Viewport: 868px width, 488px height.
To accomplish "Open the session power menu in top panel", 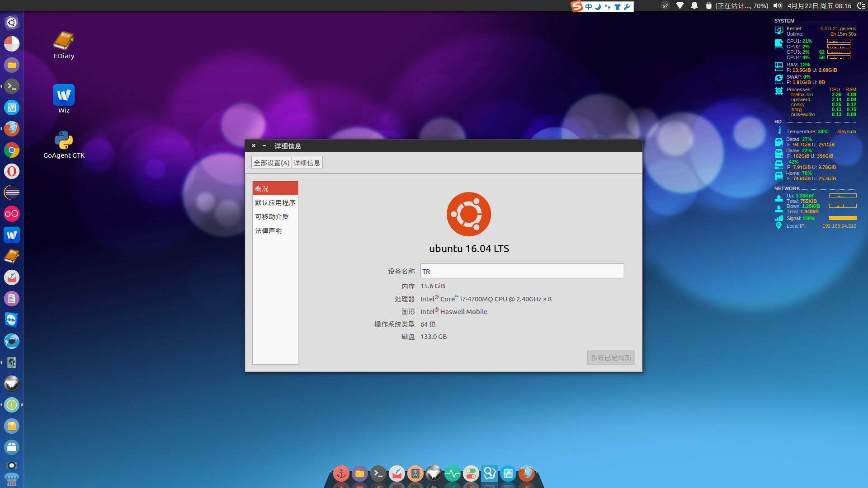I will pos(861,6).
